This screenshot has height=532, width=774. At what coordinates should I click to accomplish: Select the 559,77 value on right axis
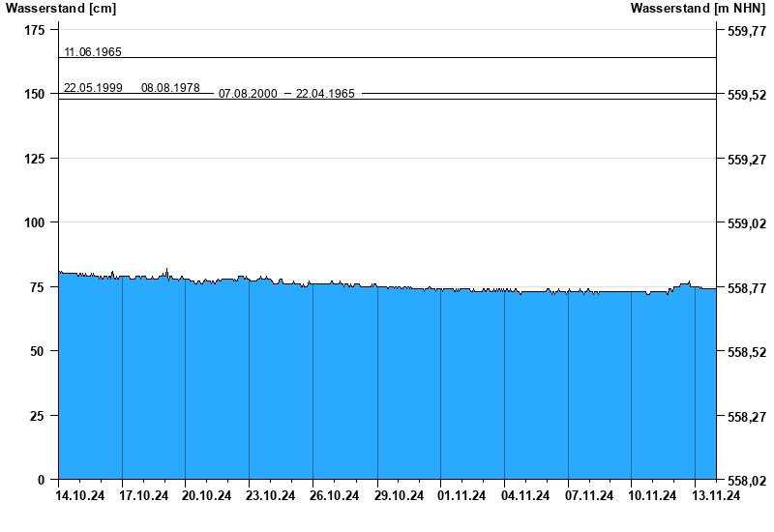pos(745,32)
